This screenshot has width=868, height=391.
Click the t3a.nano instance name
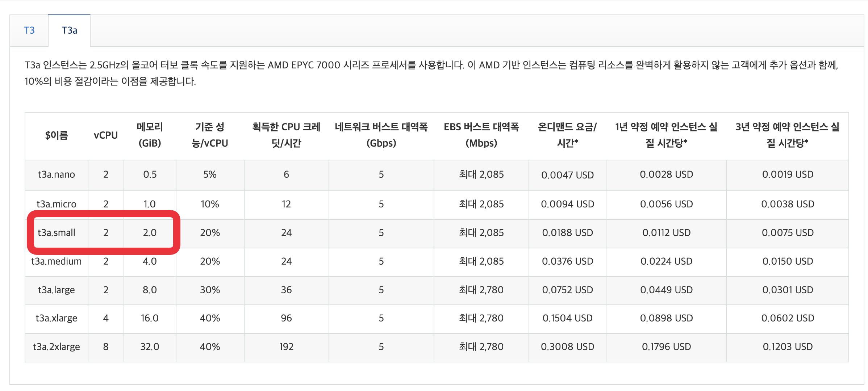click(56, 175)
